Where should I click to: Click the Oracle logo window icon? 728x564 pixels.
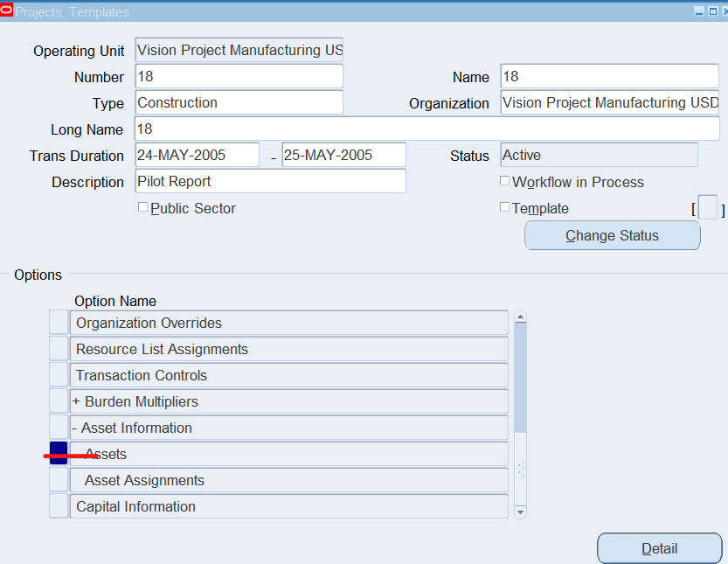point(6,10)
